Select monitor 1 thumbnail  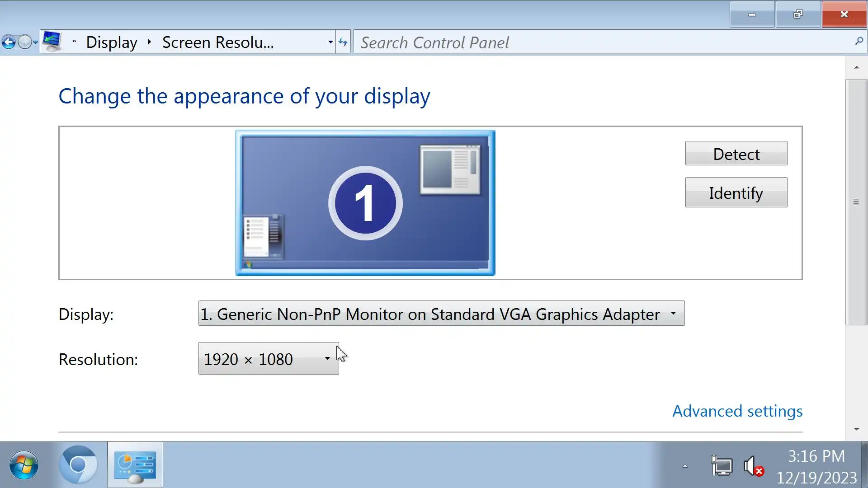(x=365, y=203)
